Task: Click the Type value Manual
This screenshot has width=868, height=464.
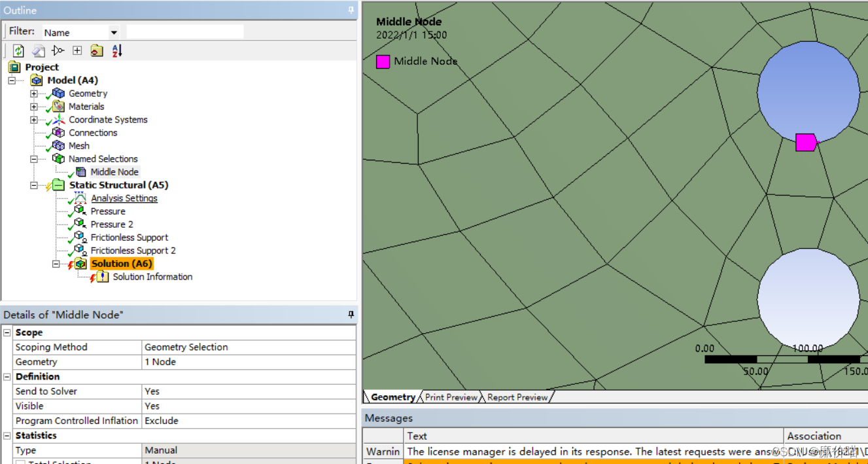Action: click(249, 450)
